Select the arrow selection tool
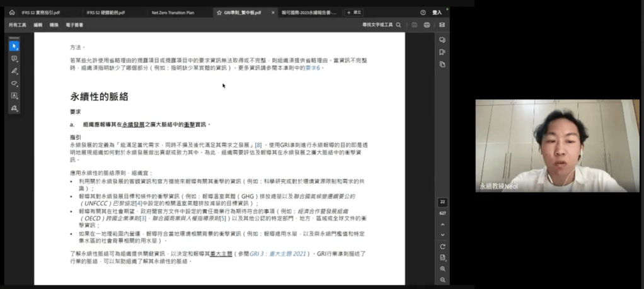This screenshot has width=644, height=289. pos(14,46)
